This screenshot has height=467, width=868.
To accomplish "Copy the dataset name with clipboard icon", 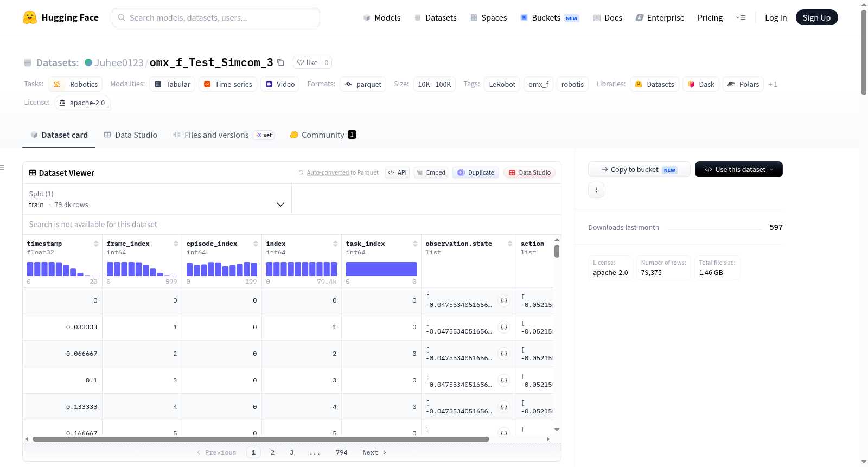I will coord(280,62).
